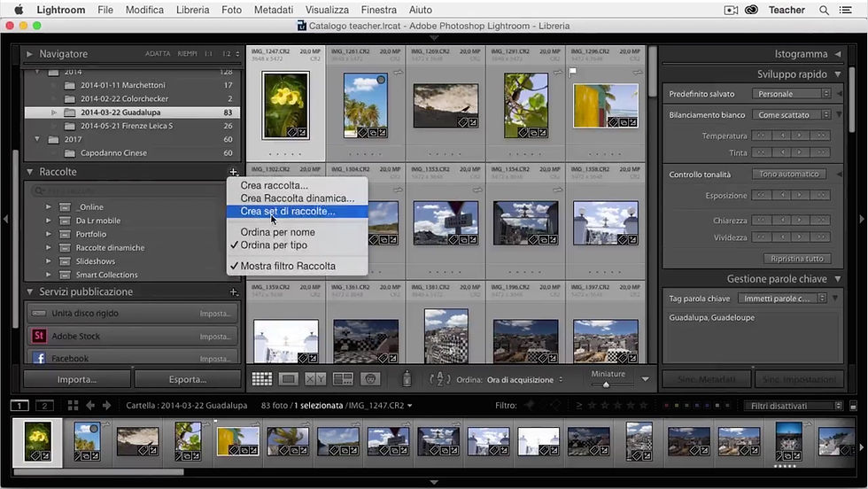Open the Metadati menu
The image size is (868, 489).
274,10
